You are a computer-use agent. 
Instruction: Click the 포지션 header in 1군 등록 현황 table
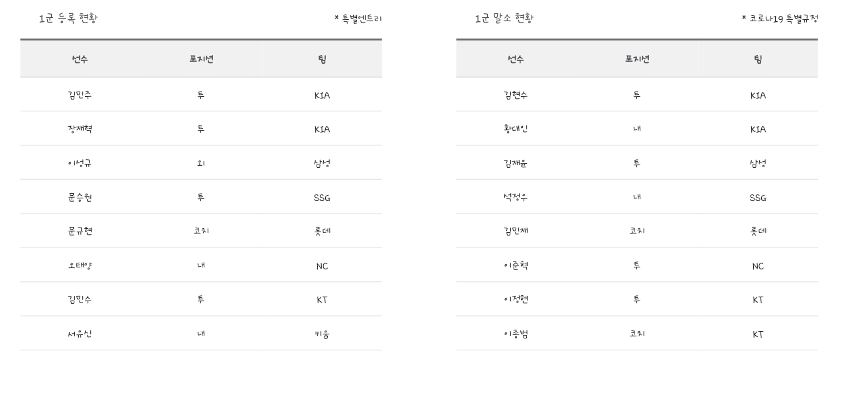201,59
